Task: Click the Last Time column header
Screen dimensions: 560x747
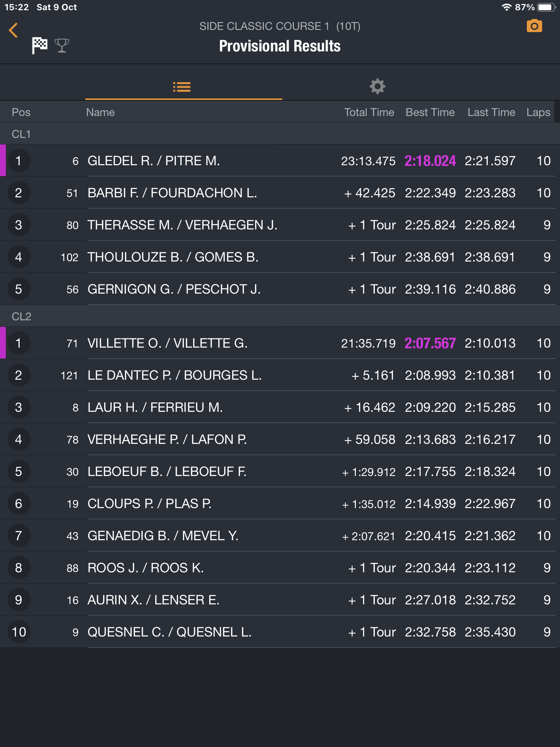Action: pyautogui.click(x=491, y=112)
